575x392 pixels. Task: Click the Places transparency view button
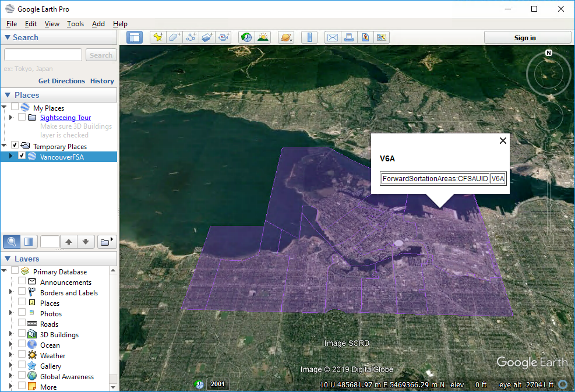coord(29,242)
